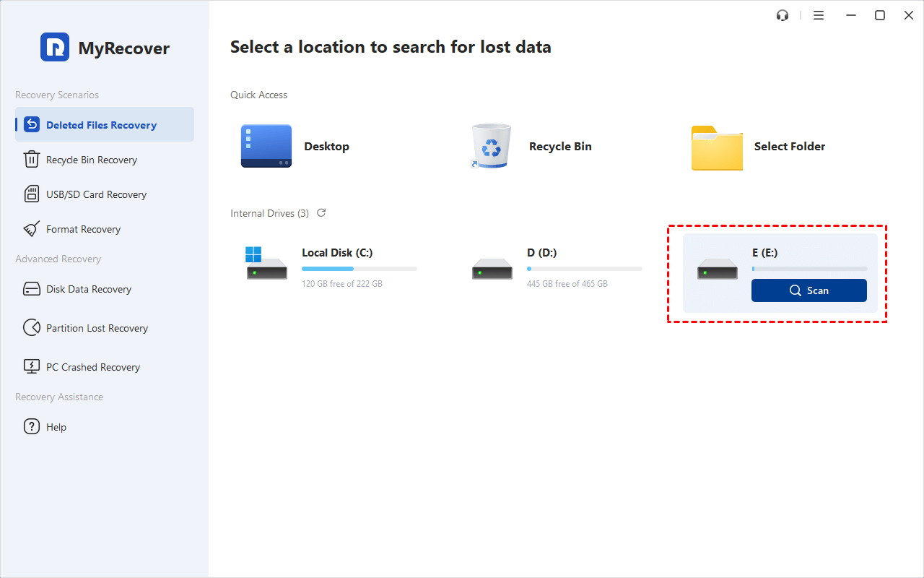This screenshot has width=924, height=578.
Task: Click the MyRecover logo icon
Action: (x=55, y=47)
